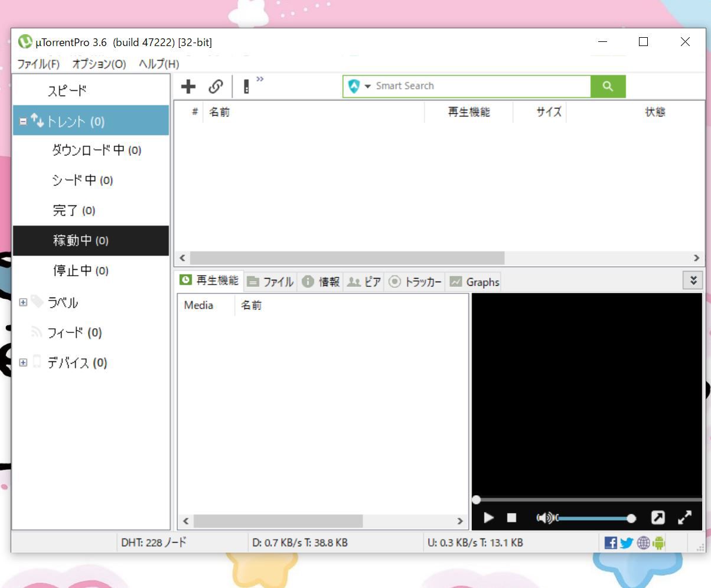Viewport: 711px width, 588px height.
Task: Click the Android icon in status bar
Action: coord(659,543)
